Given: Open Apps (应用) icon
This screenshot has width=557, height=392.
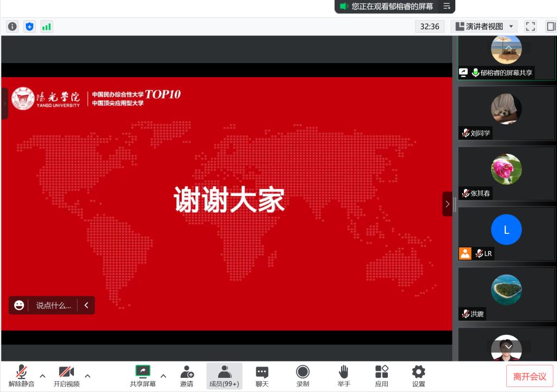Looking at the screenshot, I should (x=381, y=376).
